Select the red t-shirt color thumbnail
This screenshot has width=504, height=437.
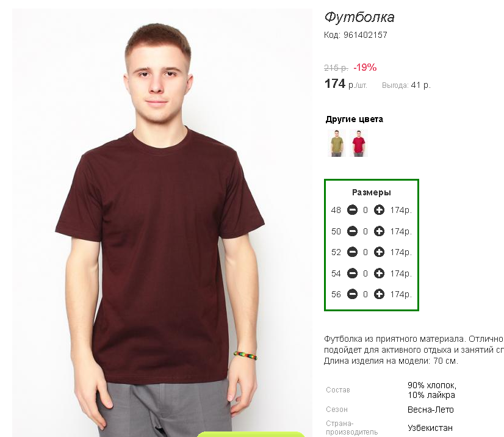point(358,143)
